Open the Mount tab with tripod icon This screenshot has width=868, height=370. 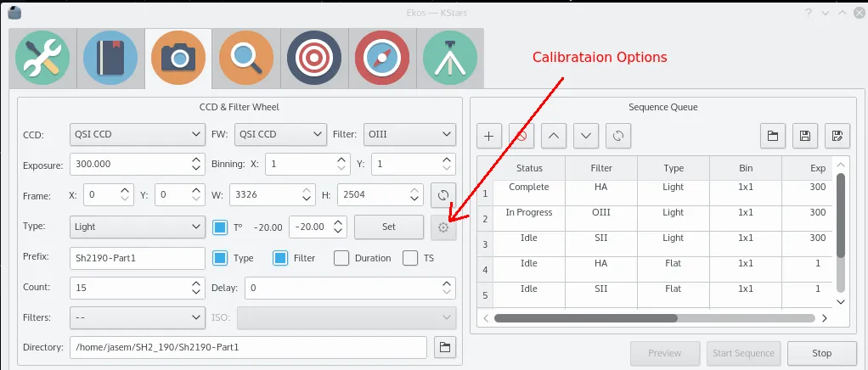[449, 58]
